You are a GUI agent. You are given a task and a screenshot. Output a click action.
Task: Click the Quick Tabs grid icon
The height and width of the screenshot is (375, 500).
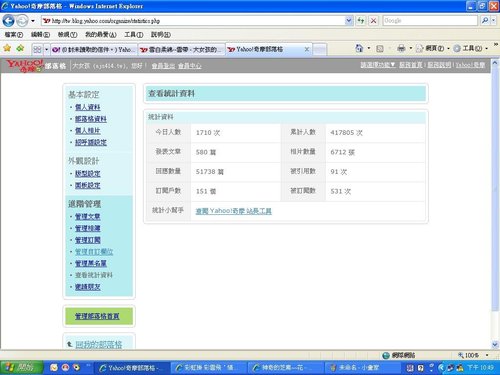point(37,49)
